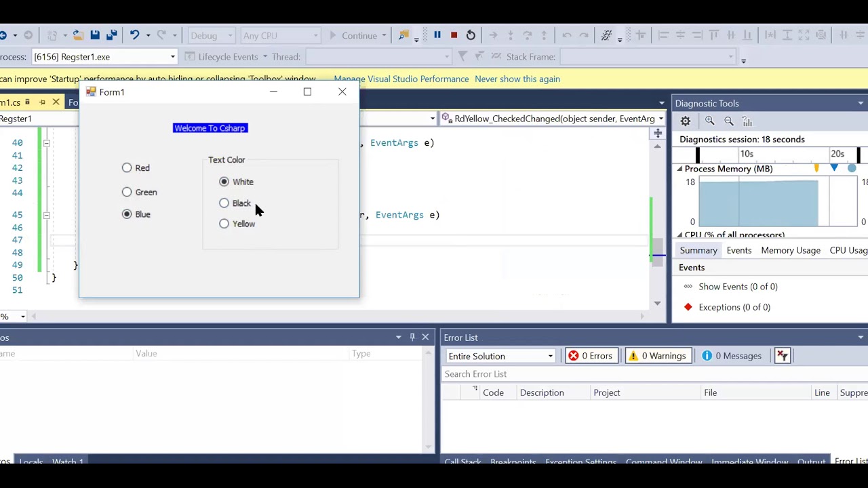The width and height of the screenshot is (868, 488).
Task: Pause debugging with Break All button
Action: point(437,35)
